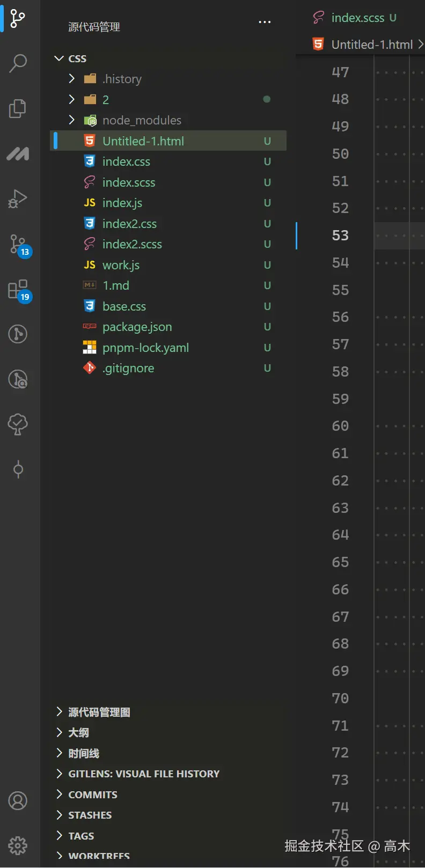
Task: Select index2.css in the changes list
Action: click(x=129, y=224)
